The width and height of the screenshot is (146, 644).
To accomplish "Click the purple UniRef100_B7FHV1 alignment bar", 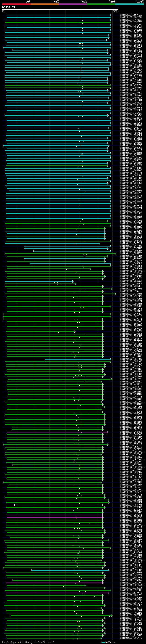I will pyautogui.click(x=58, y=593).
